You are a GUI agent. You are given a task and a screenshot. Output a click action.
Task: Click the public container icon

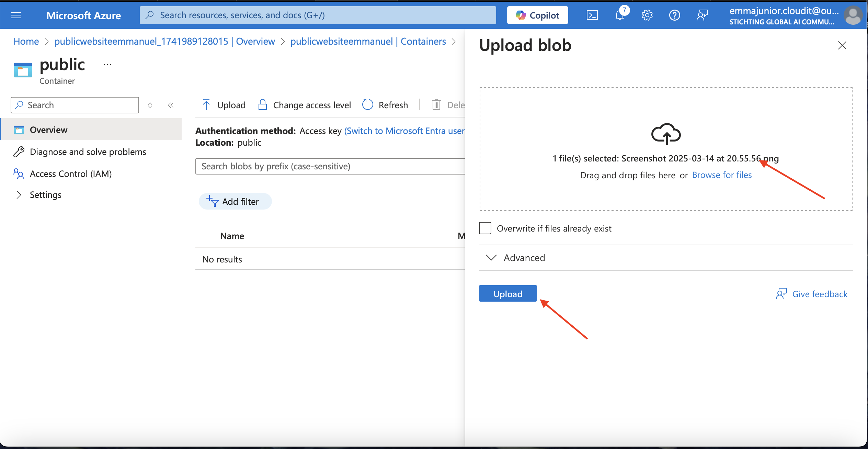23,70
